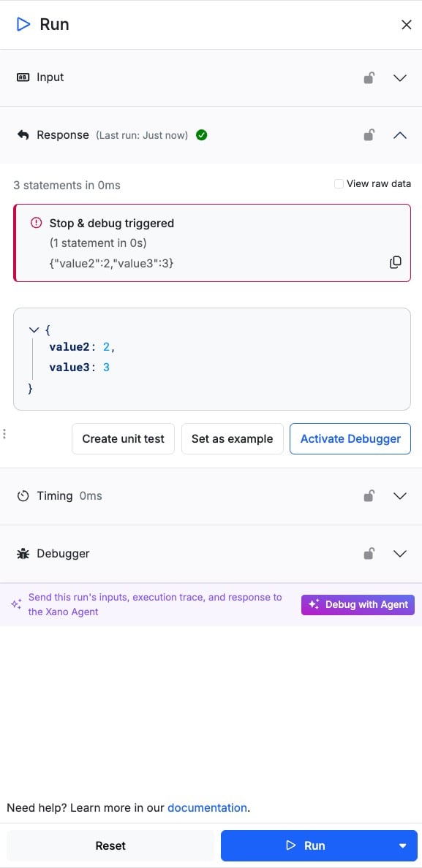Click the vertical dots drag handle
Image resolution: width=422 pixels, height=868 pixels.
(x=4, y=433)
